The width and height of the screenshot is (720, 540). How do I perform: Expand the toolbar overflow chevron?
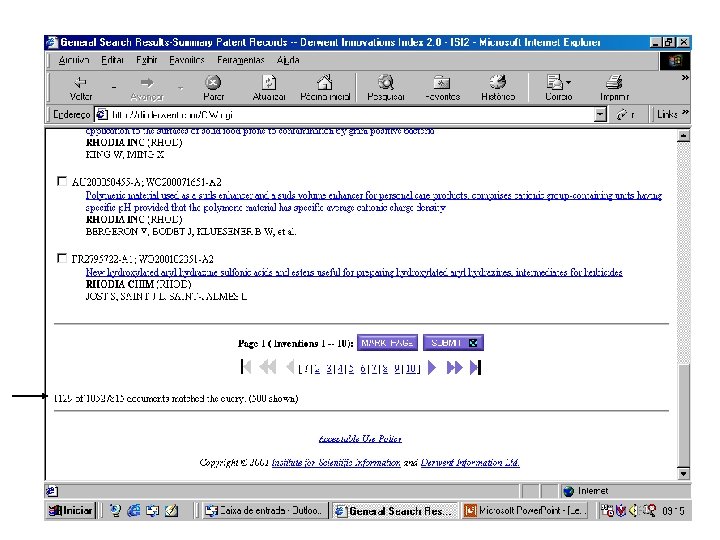[x=685, y=78]
